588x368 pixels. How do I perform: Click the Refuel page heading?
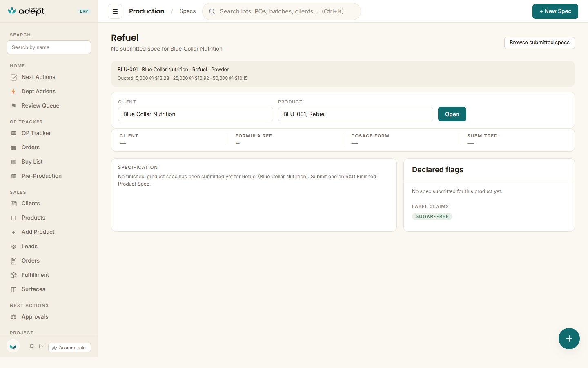[x=125, y=38]
